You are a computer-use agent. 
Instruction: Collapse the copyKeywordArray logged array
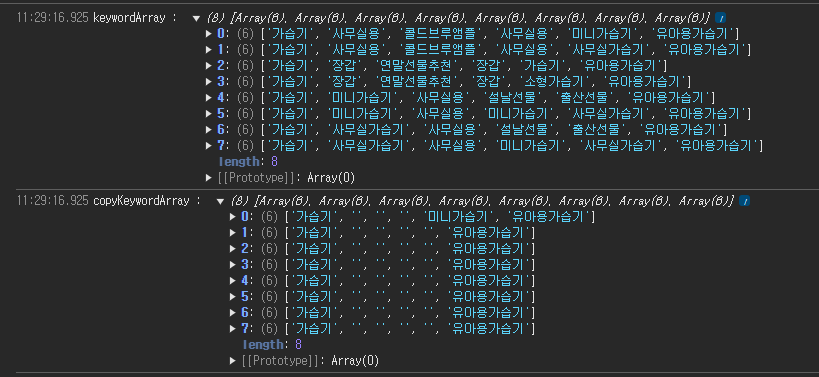[220, 201]
